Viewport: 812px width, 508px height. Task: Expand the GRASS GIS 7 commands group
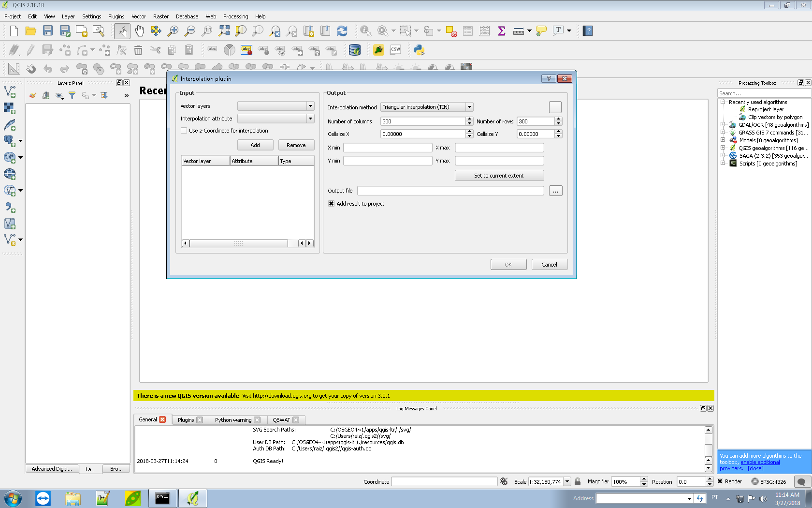coord(723,132)
